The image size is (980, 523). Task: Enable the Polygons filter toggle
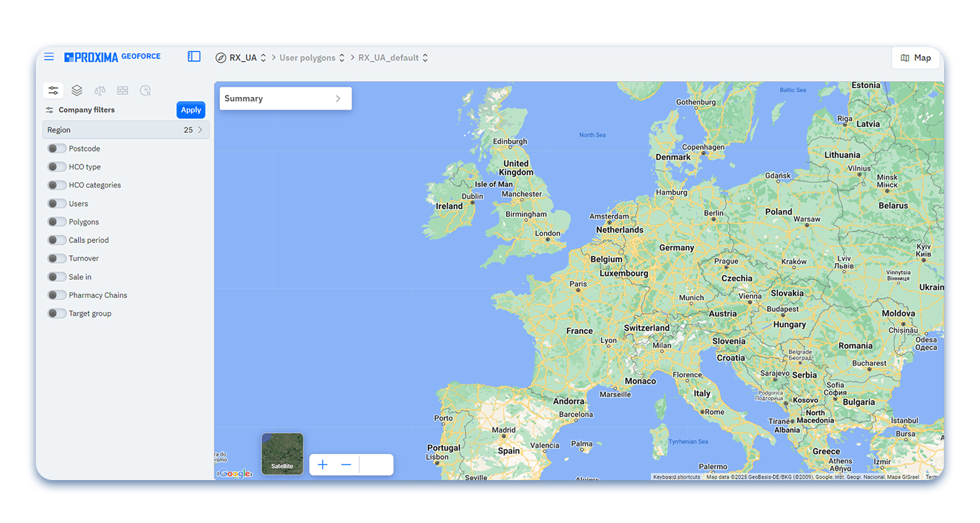(57, 221)
